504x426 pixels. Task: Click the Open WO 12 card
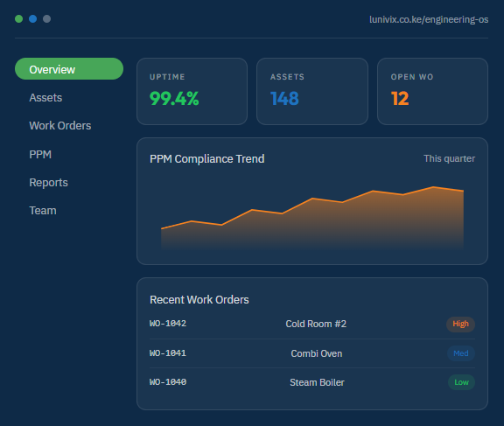click(432, 91)
